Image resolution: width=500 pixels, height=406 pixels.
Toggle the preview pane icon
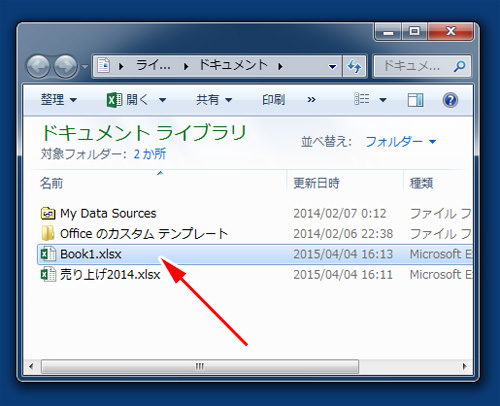[x=415, y=100]
